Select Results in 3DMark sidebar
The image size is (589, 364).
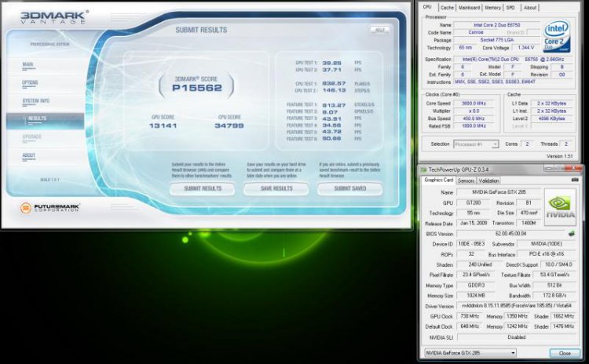[x=45, y=119]
